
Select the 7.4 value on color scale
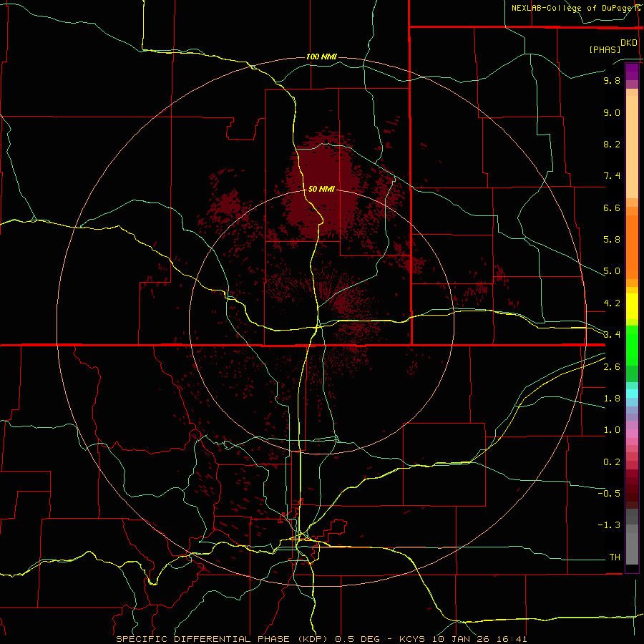pyautogui.click(x=612, y=176)
